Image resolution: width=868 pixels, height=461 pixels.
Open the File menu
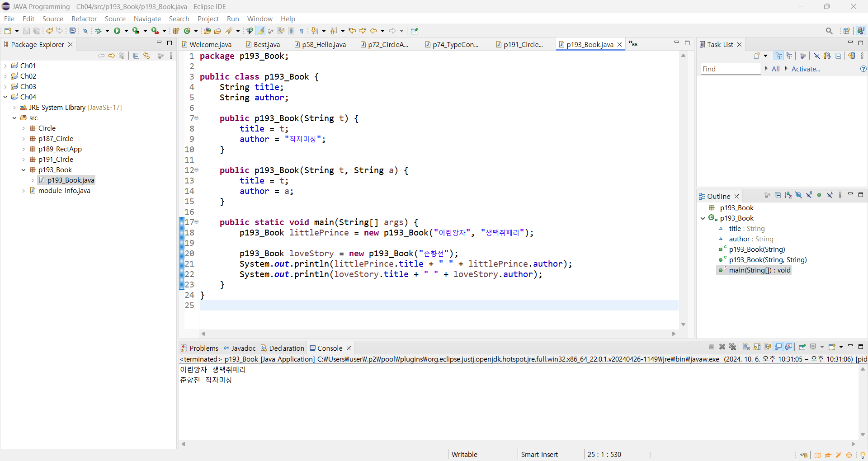coord(9,19)
